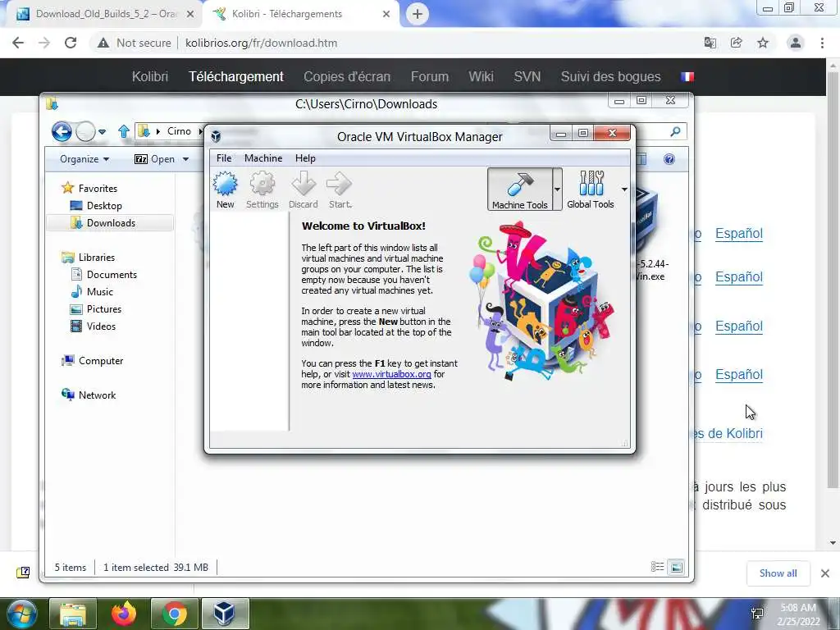Image resolution: width=840 pixels, height=630 pixels.
Task: Open Explorer recent locations dropdown arrow
Action: click(x=102, y=131)
